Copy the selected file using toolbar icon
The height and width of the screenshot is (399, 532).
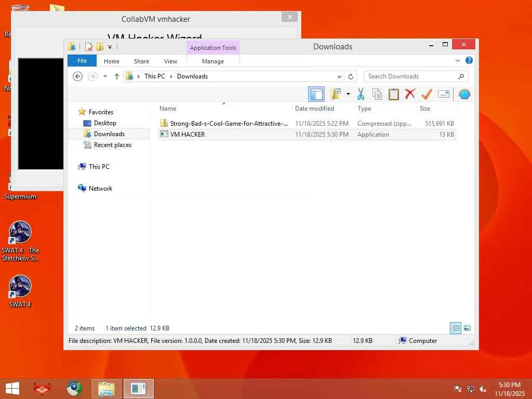click(x=377, y=94)
